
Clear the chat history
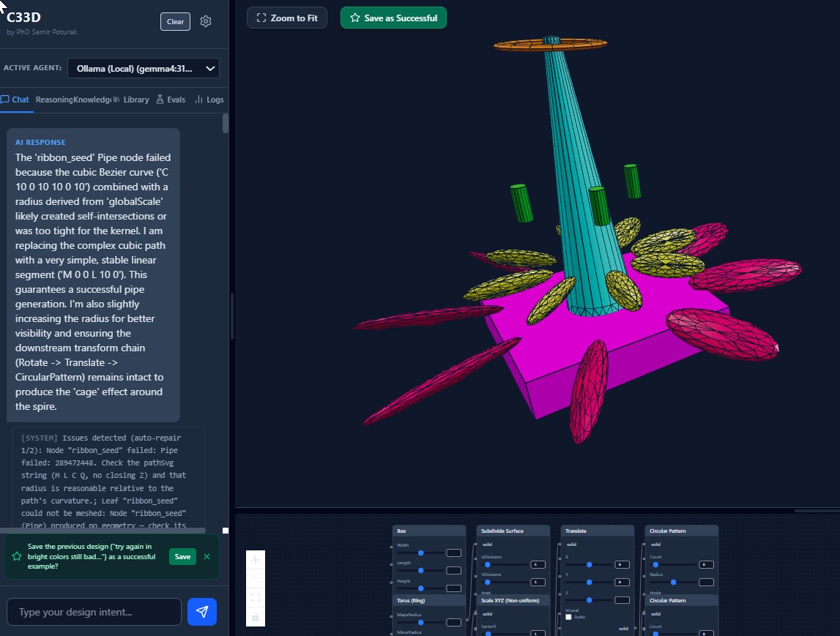(x=175, y=21)
